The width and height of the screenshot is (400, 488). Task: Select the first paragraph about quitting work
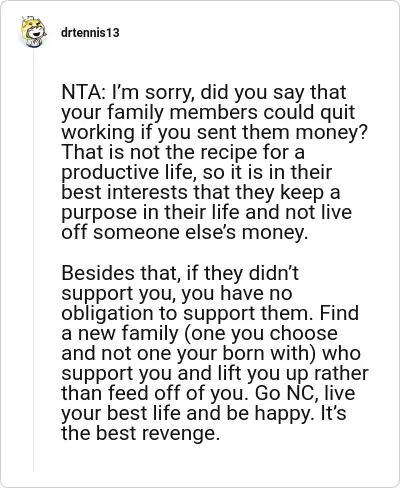coord(214,162)
